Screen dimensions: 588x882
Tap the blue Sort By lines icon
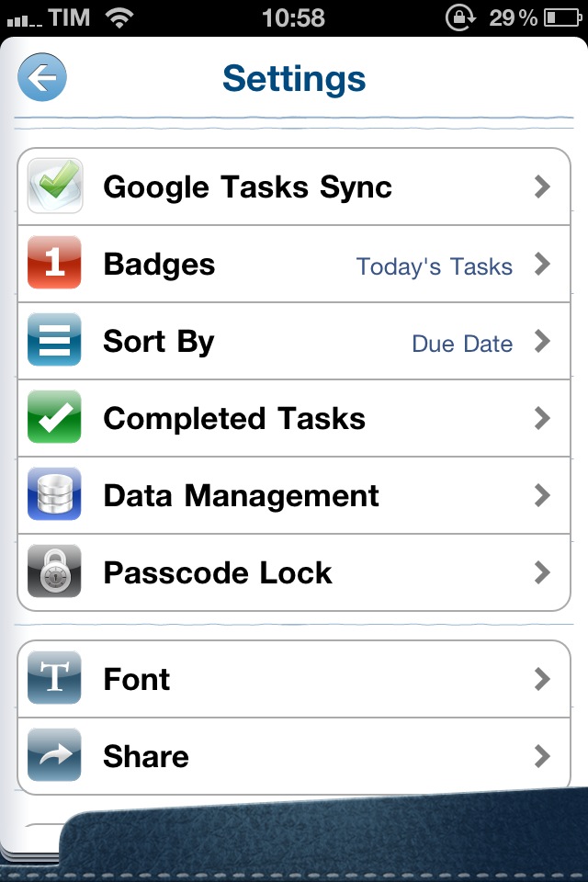point(54,340)
